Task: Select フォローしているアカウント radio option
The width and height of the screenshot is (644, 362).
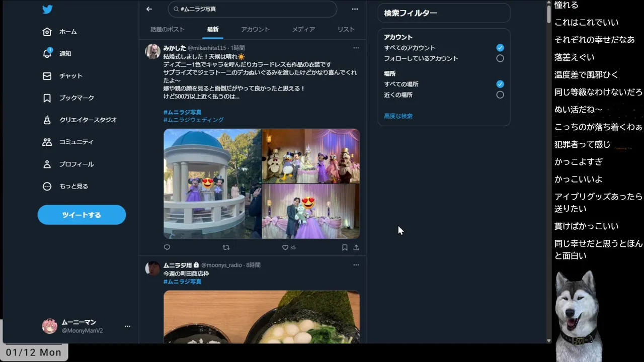Action: coord(500,58)
